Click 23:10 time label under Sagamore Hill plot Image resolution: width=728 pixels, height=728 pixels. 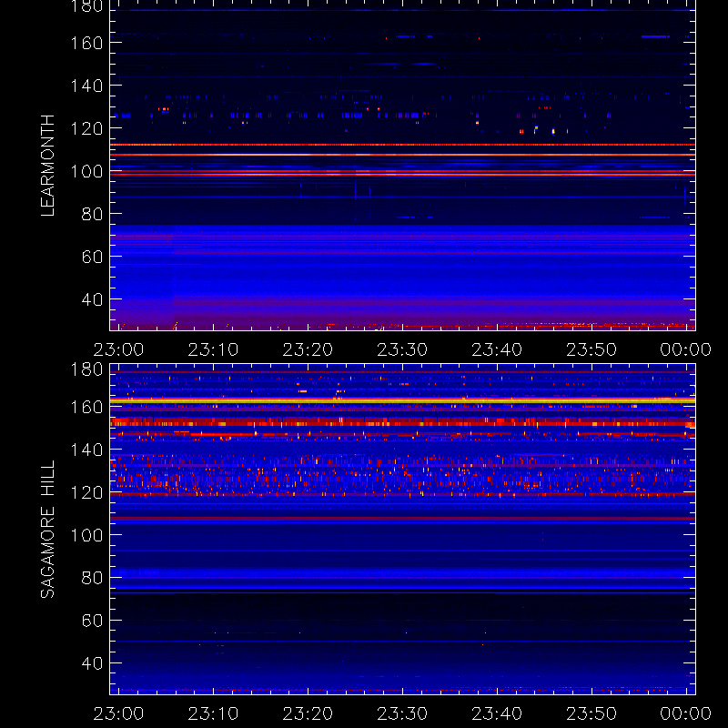coord(213,713)
